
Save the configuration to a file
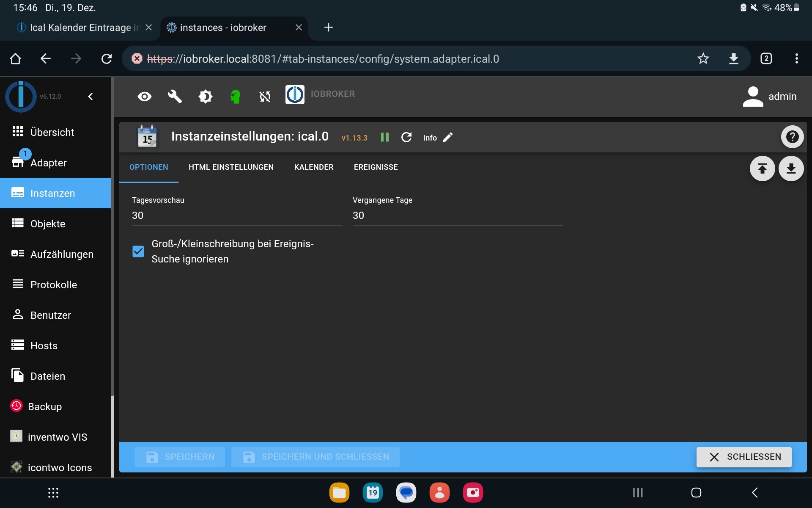pos(791,168)
